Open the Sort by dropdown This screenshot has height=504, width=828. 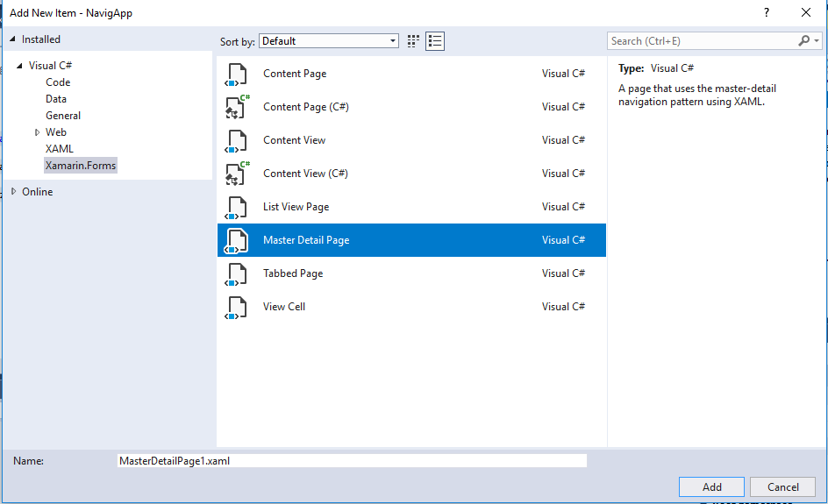[329, 41]
